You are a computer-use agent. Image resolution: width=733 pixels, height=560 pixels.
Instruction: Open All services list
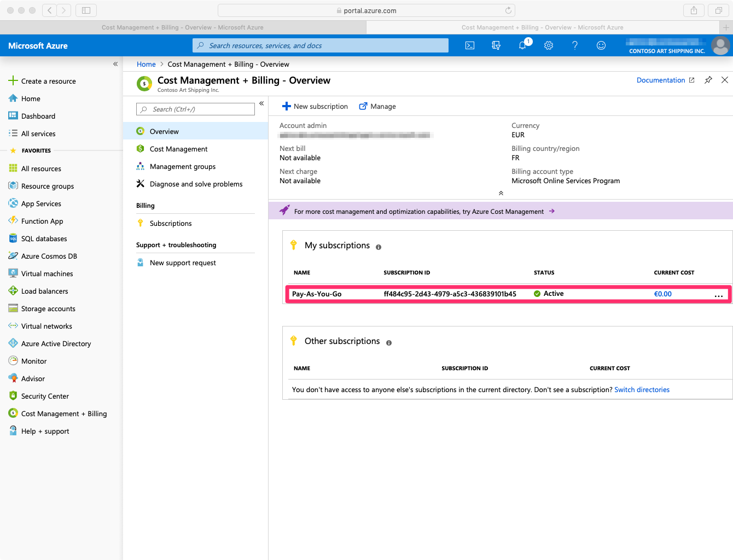click(x=32, y=133)
